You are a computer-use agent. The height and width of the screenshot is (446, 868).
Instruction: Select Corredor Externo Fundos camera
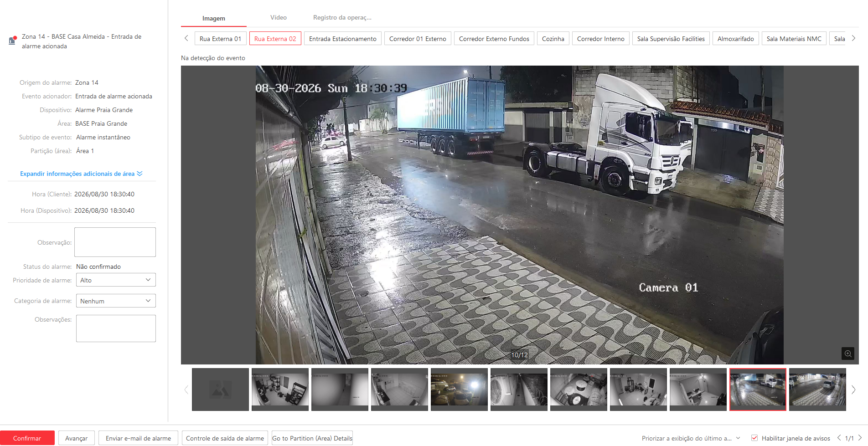(494, 39)
